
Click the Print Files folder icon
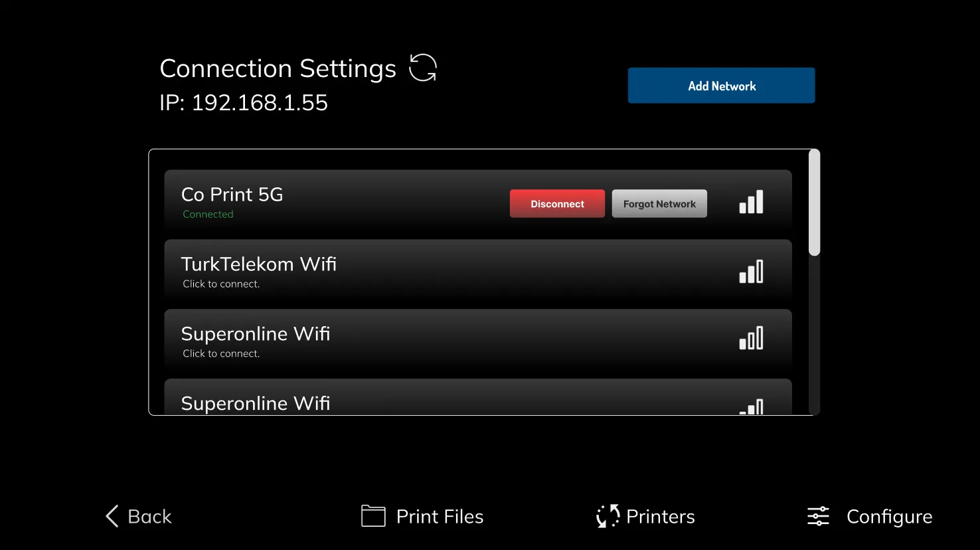pyautogui.click(x=373, y=516)
